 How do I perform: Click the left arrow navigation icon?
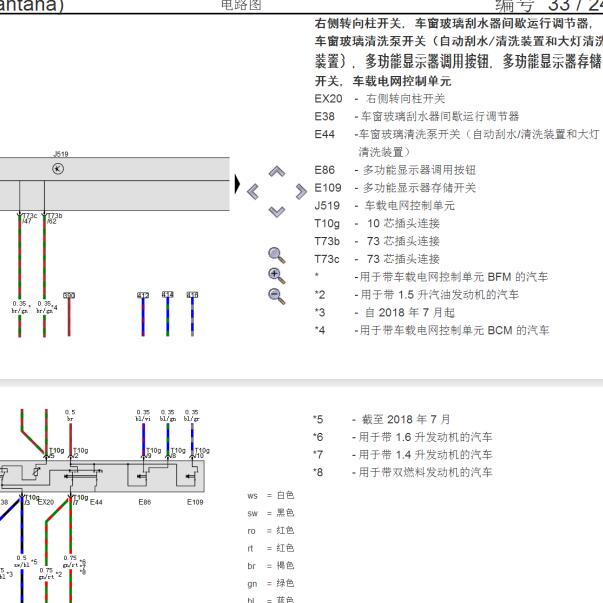tap(253, 192)
